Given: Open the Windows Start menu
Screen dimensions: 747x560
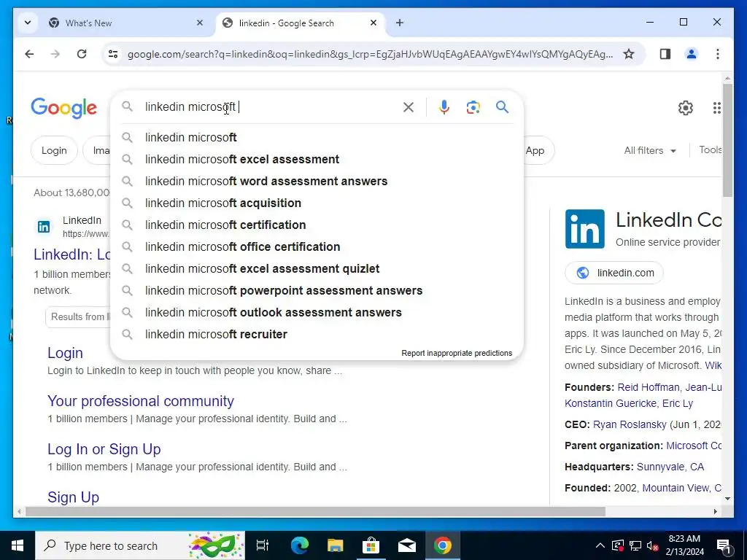Looking at the screenshot, I should [x=18, y=545].
